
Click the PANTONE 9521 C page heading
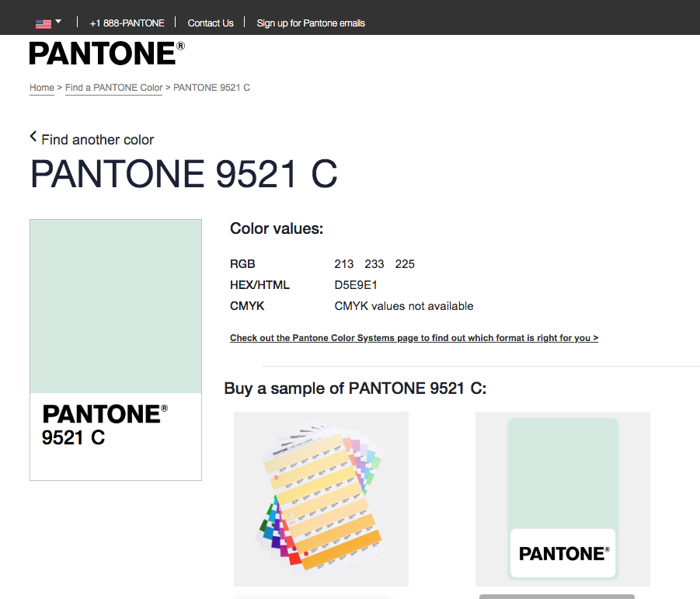click(183, 174)
